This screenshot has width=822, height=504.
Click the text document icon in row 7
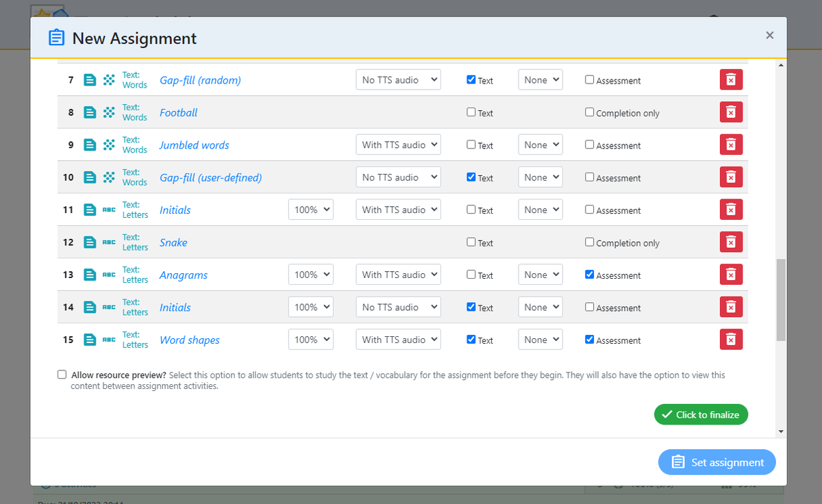coord(90,80)
